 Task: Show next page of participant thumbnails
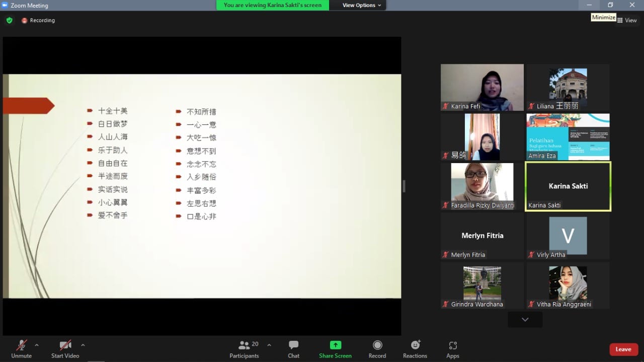tap(525, 320)
